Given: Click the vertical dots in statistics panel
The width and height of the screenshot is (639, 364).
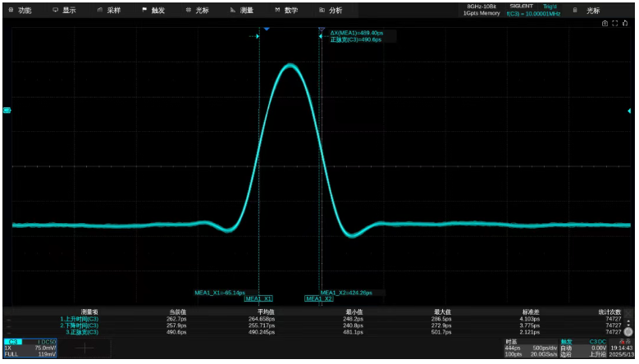Looking at the screenshot, I should point(628,323).
